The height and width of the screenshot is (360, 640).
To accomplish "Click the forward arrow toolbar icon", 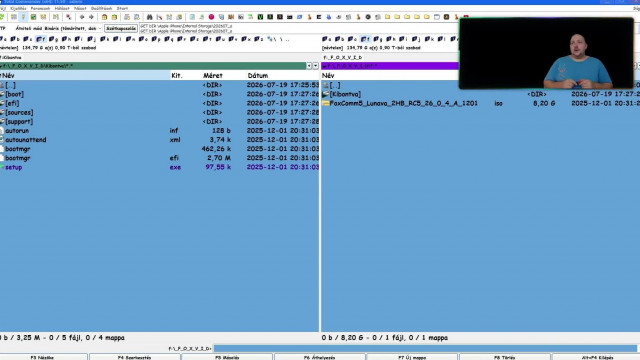I will click(91, 17).
